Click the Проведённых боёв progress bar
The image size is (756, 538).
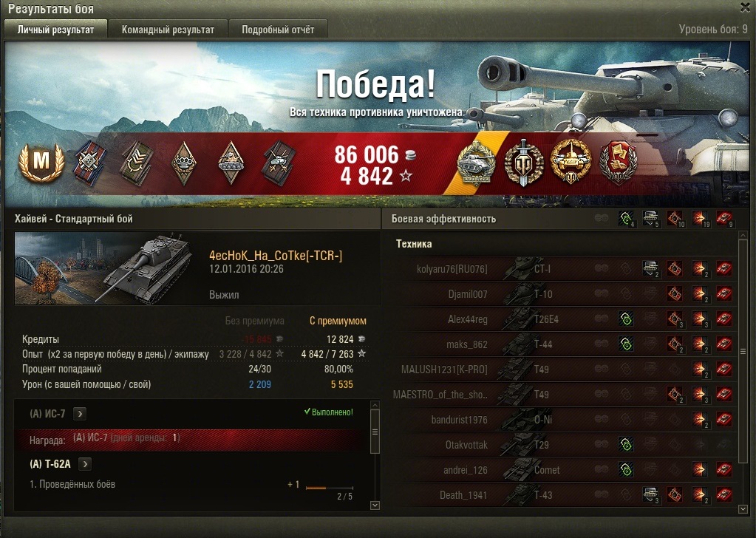tap(330, 488)
